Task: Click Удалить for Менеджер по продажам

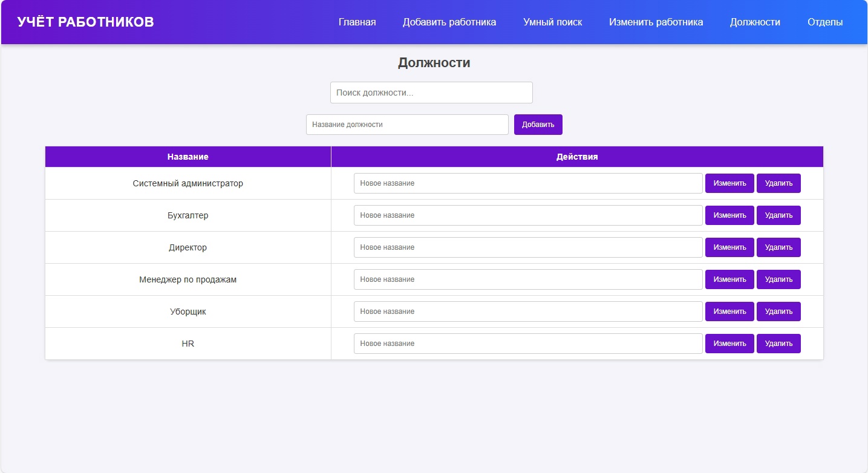Action: (x=778, y=279)
